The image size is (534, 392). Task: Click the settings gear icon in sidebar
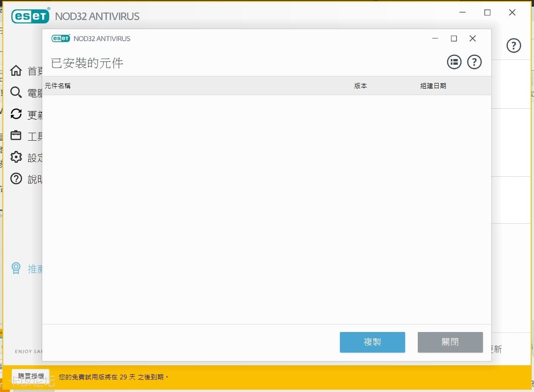(16, 157)
